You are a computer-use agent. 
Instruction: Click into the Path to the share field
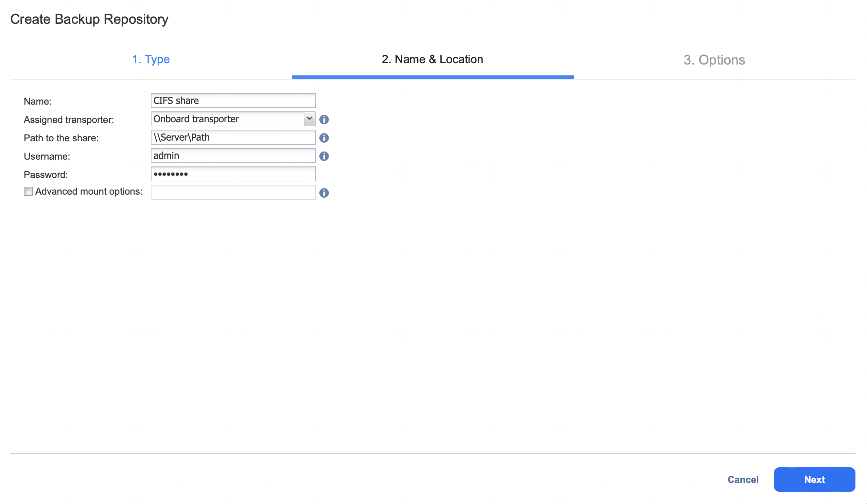pos(233,137)
